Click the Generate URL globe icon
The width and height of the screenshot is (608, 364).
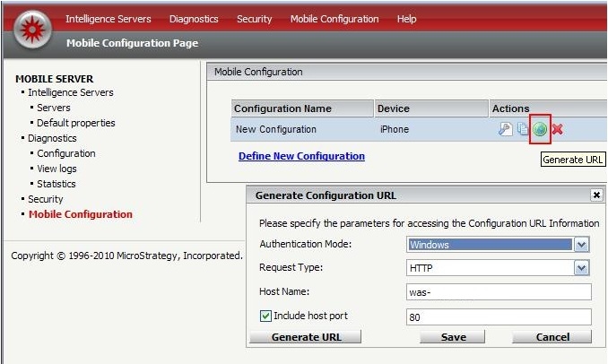pyautogui.click(x=540, y=129)
